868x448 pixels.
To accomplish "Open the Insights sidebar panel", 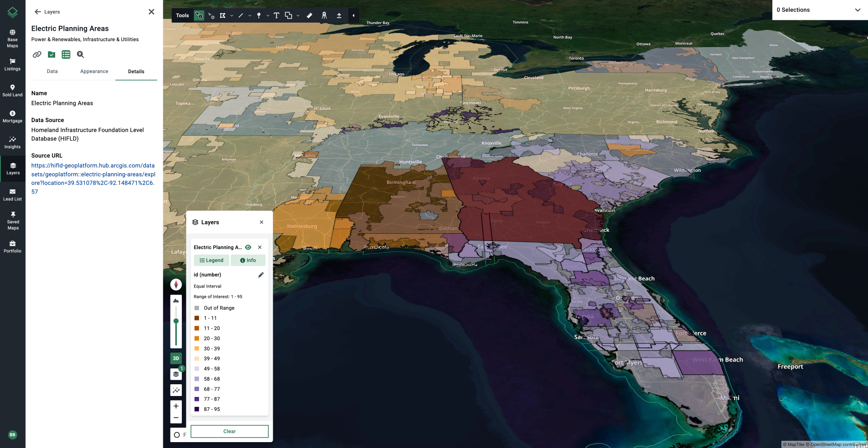I will (x=13, y=140).
